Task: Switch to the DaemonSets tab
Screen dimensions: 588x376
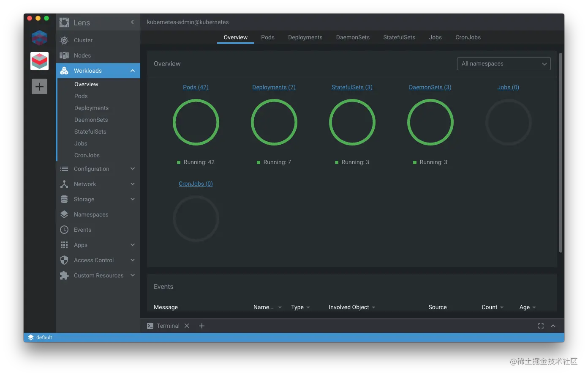Action: (x=353, y=37)
